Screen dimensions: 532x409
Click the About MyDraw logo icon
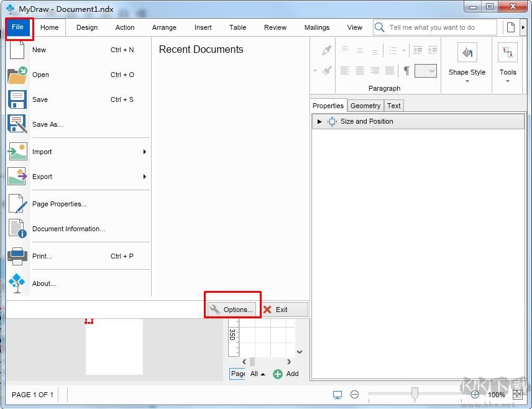[x=17, y=283]
